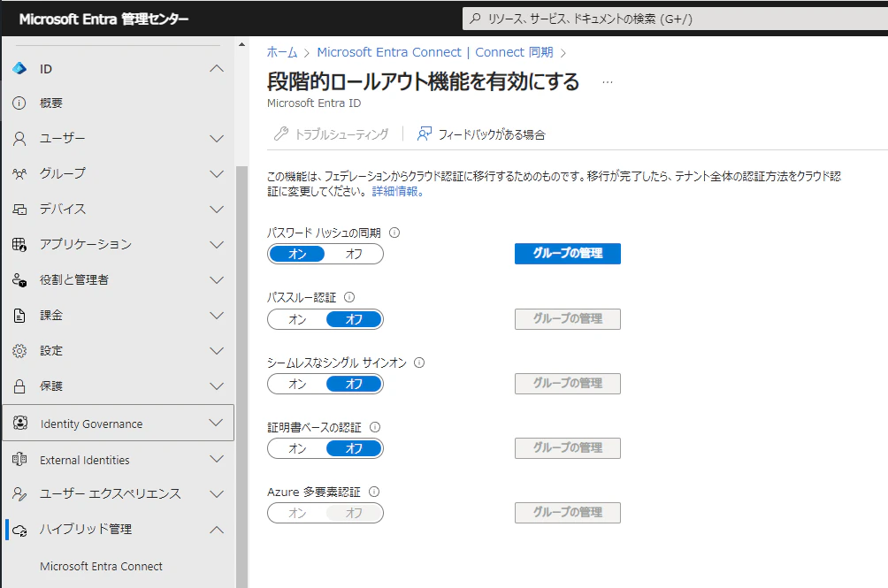Go to ホーム breadcrumb
This screenshot has width=888, height=588.
click(282, 52)
